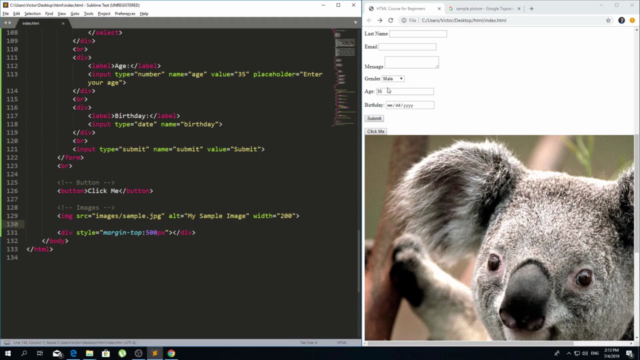Click the Submit button in the form

(x=374, y=118)
